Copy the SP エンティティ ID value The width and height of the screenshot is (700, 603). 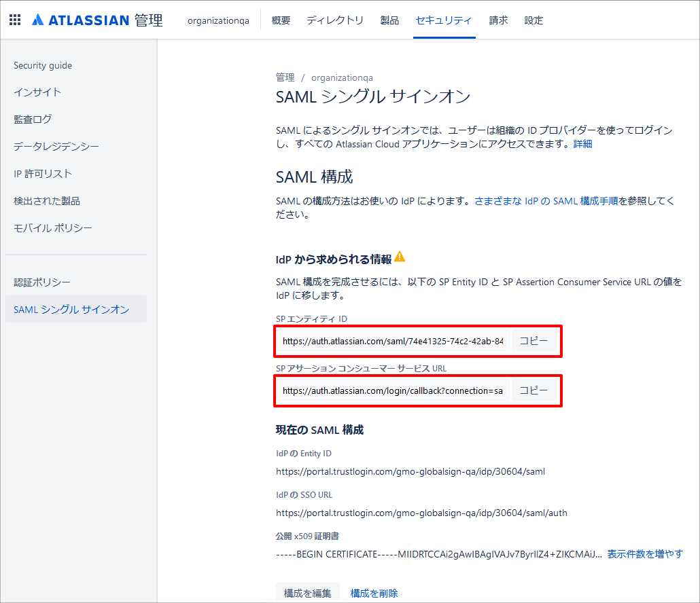(x=533, y=341)
